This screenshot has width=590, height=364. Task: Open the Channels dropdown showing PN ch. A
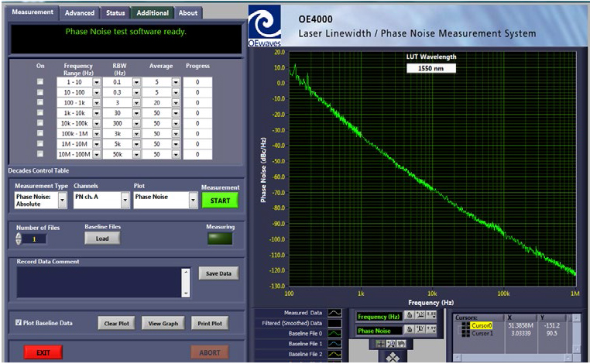[x=125, y=201]
